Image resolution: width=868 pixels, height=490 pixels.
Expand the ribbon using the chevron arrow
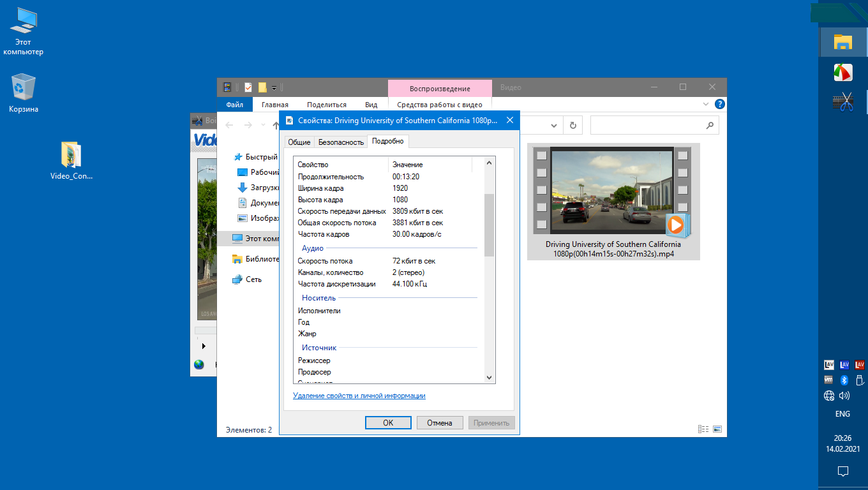pyautogui.click(x=706, y=105)
